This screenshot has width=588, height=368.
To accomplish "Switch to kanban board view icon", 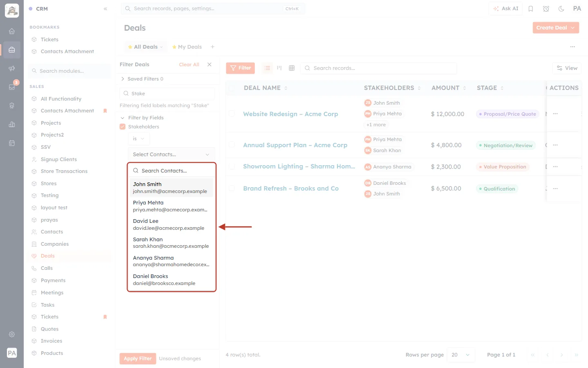I will tap(279, 68).
